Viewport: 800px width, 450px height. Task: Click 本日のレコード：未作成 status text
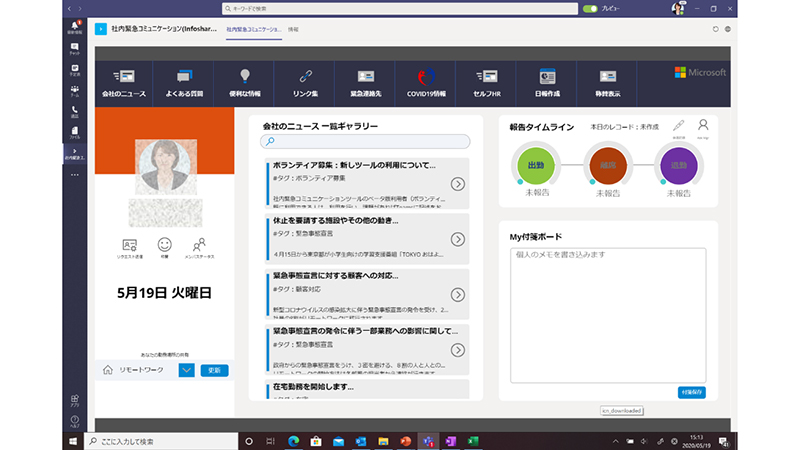[x=624, y=127]
